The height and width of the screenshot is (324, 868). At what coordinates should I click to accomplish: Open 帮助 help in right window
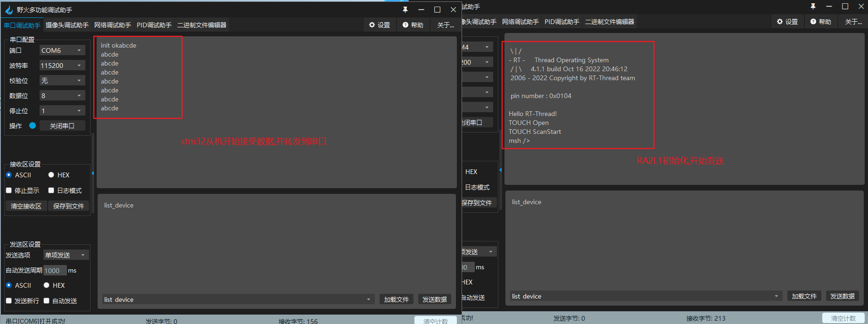point(821,22)
